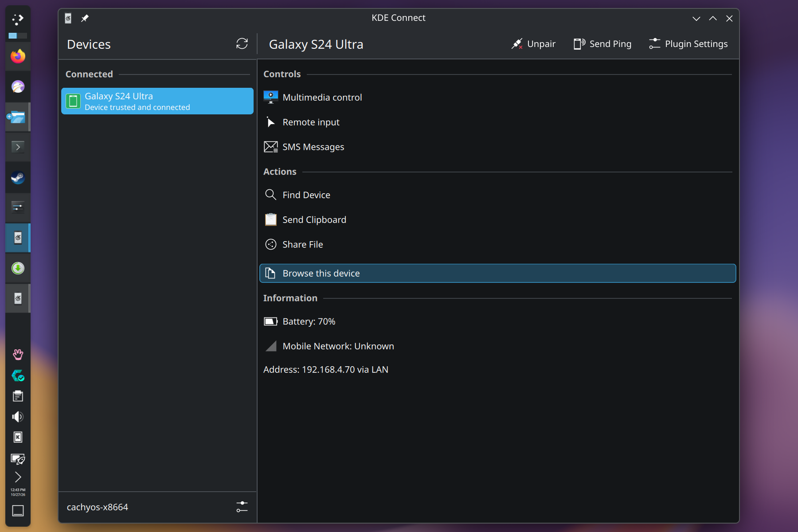Open the application launcher in panel
The height and width of the screenshot is (532, 798).
pos(18,19)
